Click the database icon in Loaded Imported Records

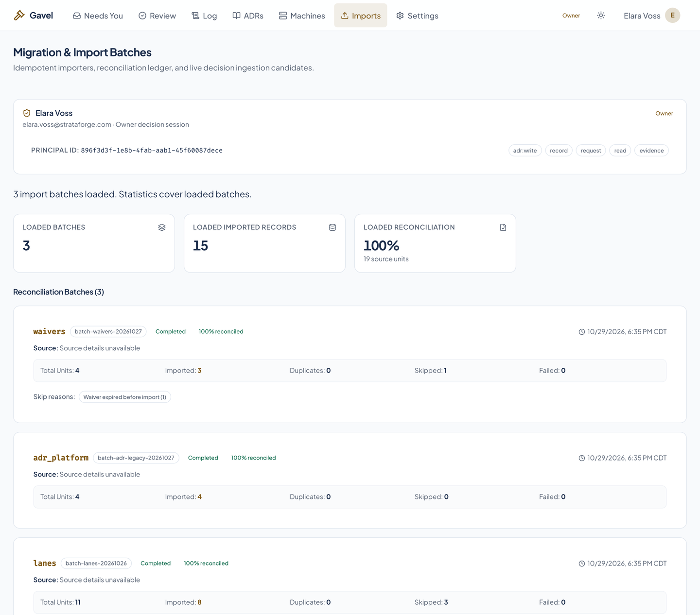click(332, 227)
